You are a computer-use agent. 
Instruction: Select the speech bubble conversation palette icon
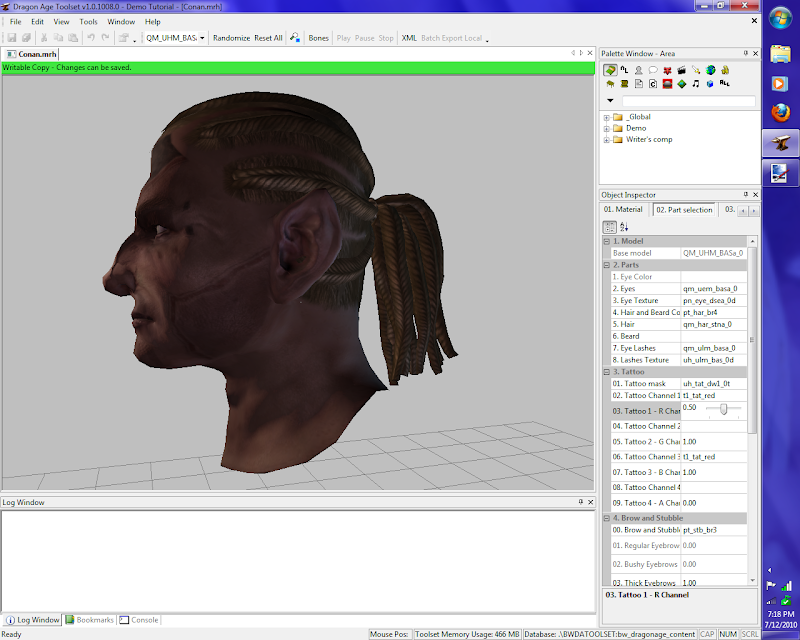click(x=652, y=70)
